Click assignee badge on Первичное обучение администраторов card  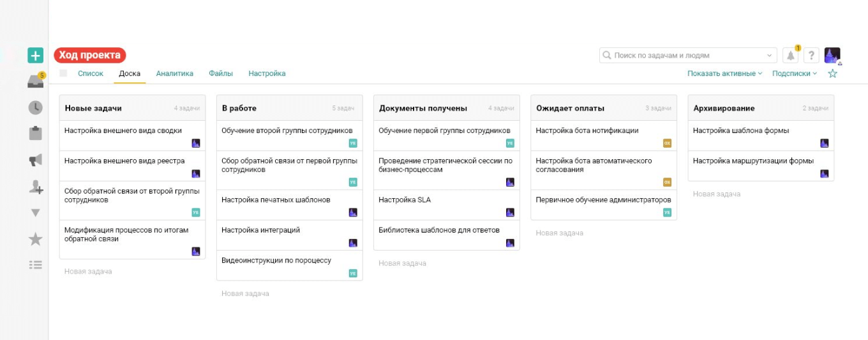pyautogui.click(x=667, y=213)
